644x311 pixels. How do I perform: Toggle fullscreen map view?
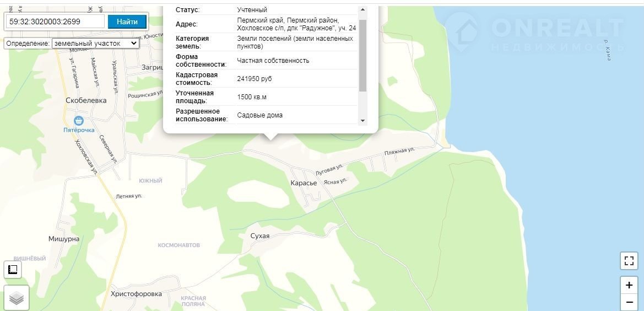(x=629, y=261)
